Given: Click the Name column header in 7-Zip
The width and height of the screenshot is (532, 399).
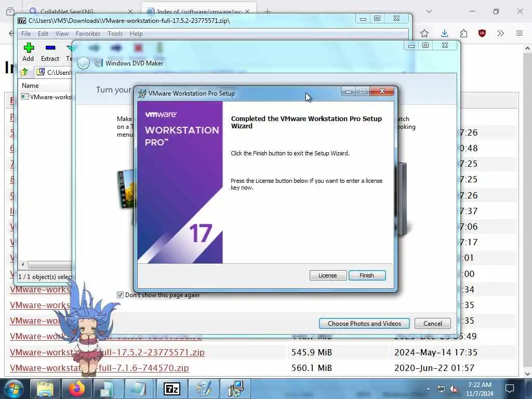Looking at the screenshot, I should click(x=30, y=86).
